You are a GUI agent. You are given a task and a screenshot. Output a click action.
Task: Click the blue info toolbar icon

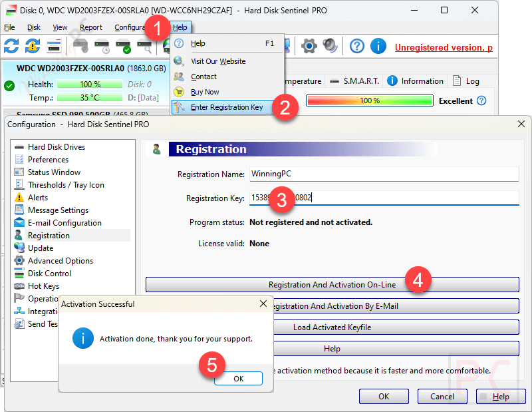(378, 46)
